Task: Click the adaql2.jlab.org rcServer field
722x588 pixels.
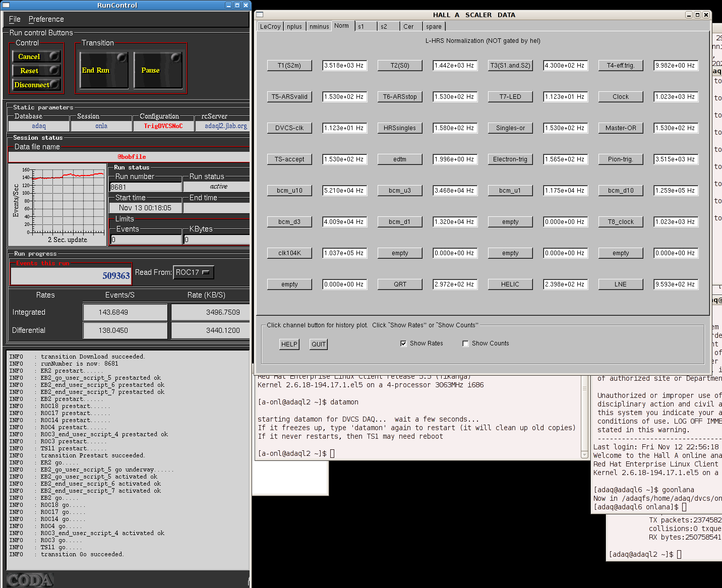Action: 223,126
